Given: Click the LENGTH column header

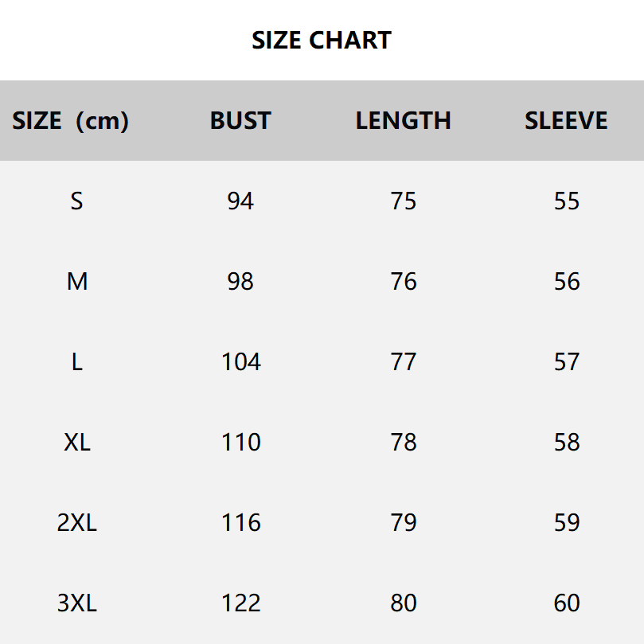Looking at the screenshot, I should click(403, 121).
